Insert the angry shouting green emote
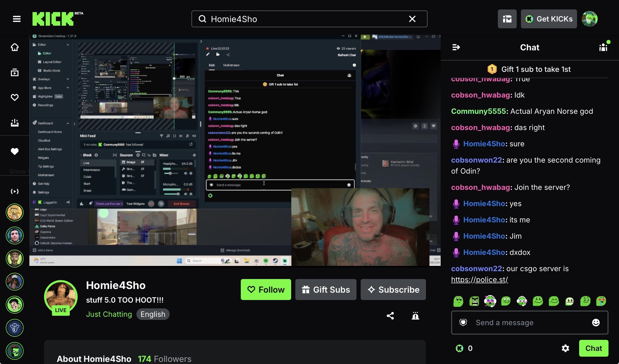This screenshot has height=364, width=619. (474, 301)
